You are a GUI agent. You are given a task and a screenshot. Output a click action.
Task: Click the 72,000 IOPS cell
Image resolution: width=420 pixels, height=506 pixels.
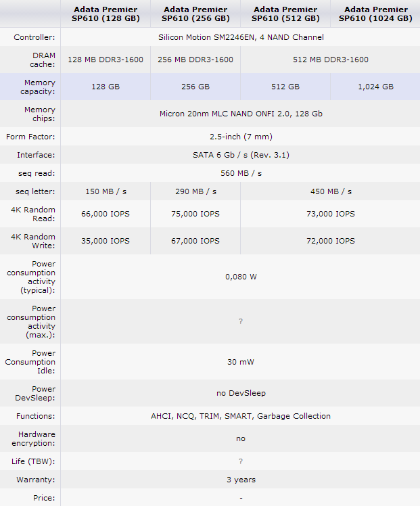tap(330, 241)
